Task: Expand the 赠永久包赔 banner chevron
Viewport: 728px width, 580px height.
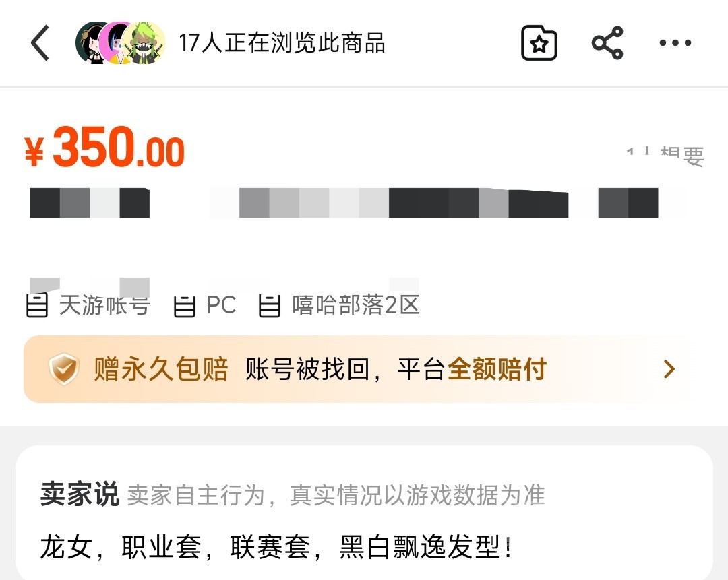Action: 669,369
